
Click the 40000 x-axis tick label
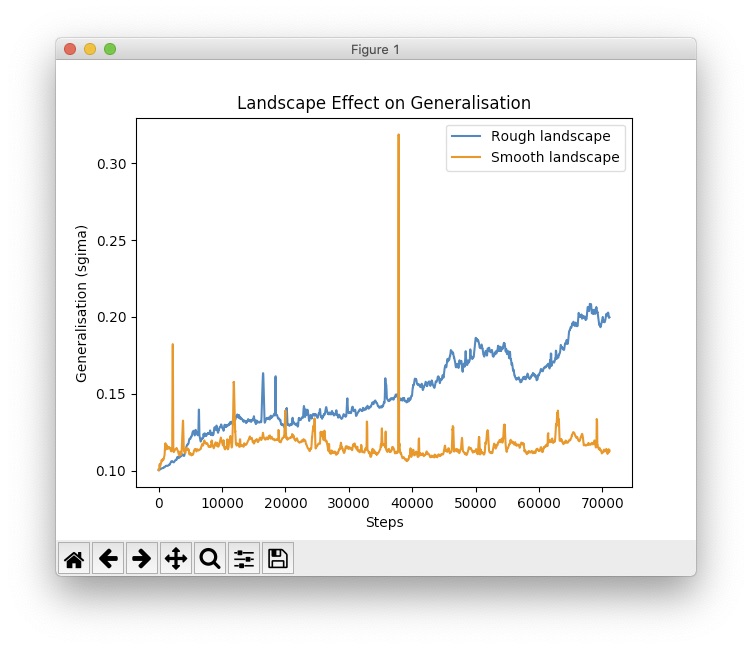412,503
